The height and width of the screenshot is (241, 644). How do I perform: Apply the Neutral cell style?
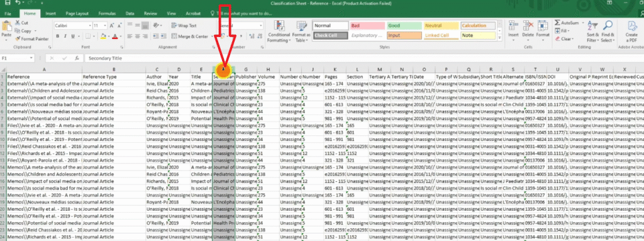coord(441,26)
